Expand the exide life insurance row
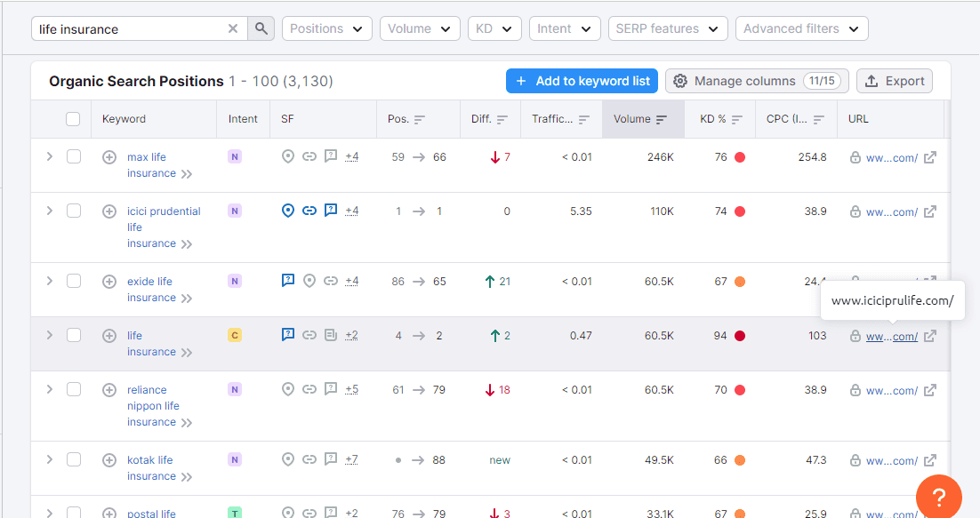The height and width of the screenshot is (518, 980). coord(50,281)
